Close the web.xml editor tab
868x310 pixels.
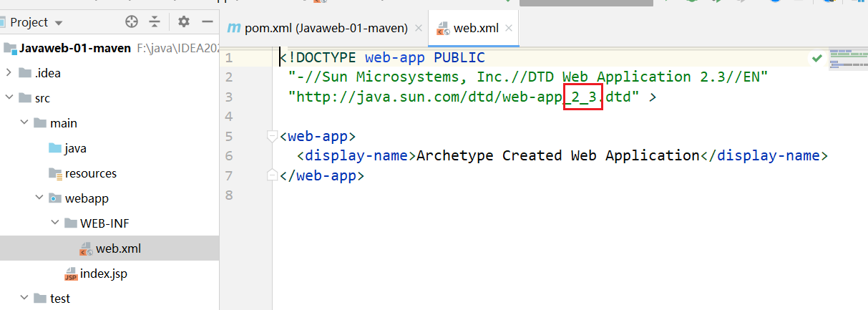[x=509, y=29]
